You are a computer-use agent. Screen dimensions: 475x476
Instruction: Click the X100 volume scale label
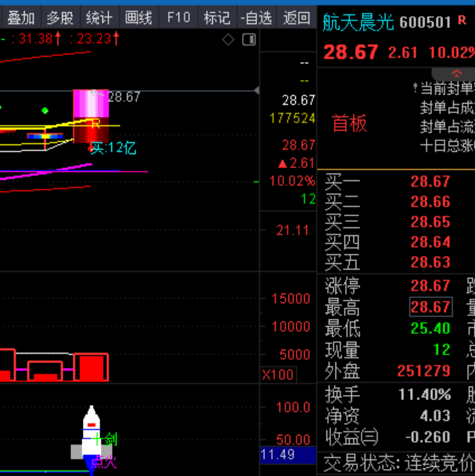tap(278, 374)
